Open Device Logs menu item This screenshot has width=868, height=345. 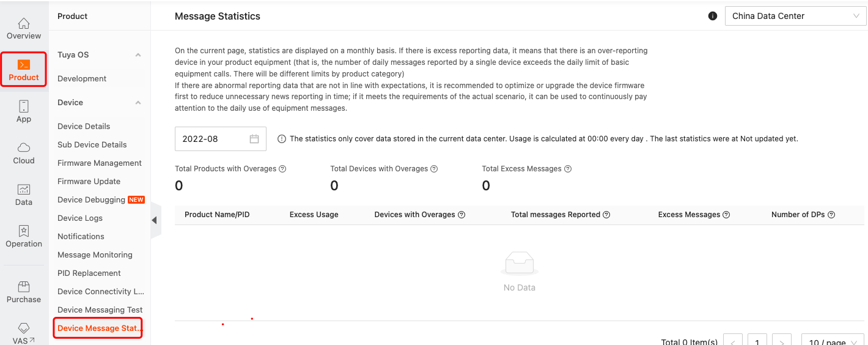(x=80, y=218)
